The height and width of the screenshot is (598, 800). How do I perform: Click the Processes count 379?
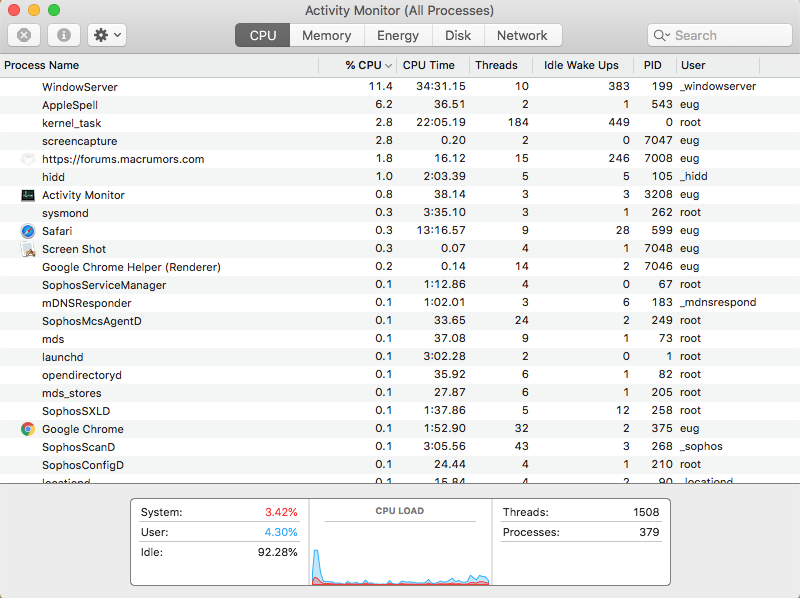coord(649,532)
